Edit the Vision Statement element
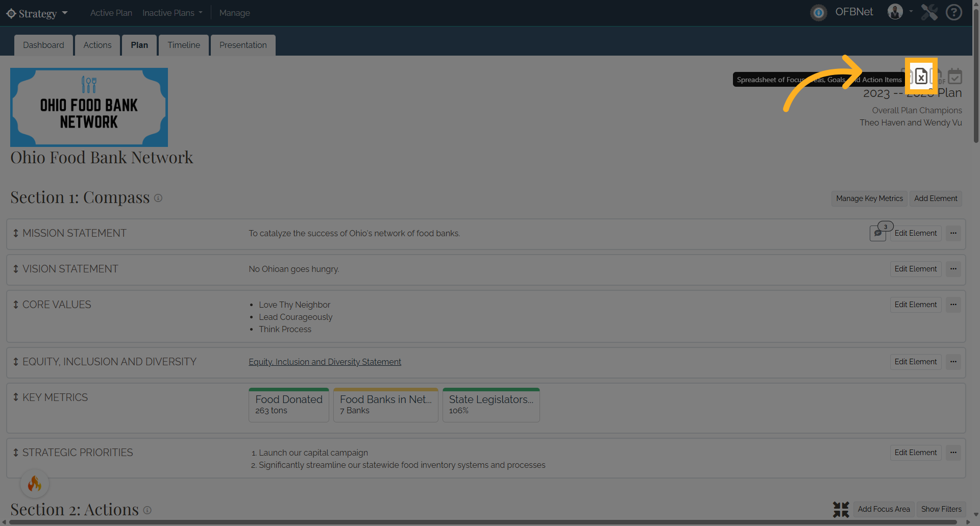 click(916, 269)
